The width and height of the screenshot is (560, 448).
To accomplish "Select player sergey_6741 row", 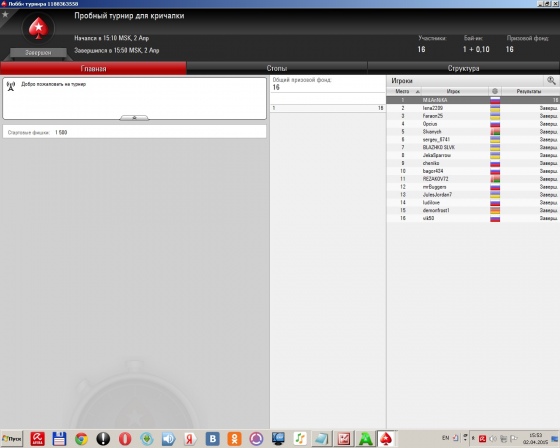I will [x=472, y=139].
